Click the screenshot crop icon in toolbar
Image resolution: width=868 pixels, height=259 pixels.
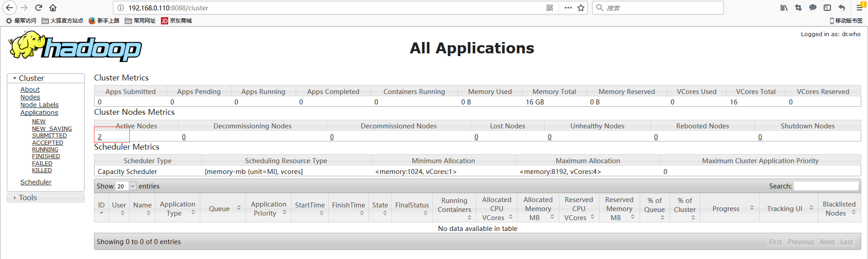click(798, 8)
